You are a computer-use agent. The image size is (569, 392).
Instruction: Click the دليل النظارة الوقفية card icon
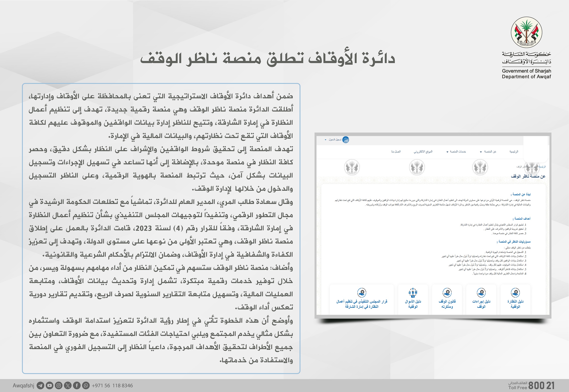[x=515, y=292]
